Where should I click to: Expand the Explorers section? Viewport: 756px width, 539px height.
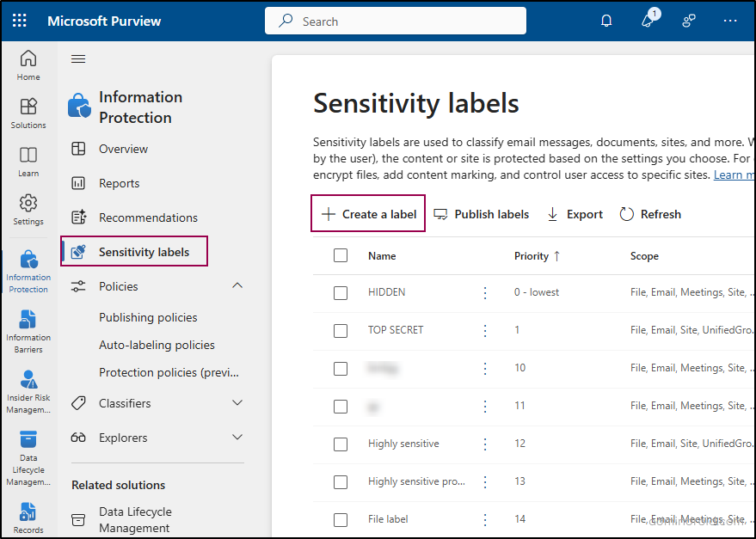point(237,438)
